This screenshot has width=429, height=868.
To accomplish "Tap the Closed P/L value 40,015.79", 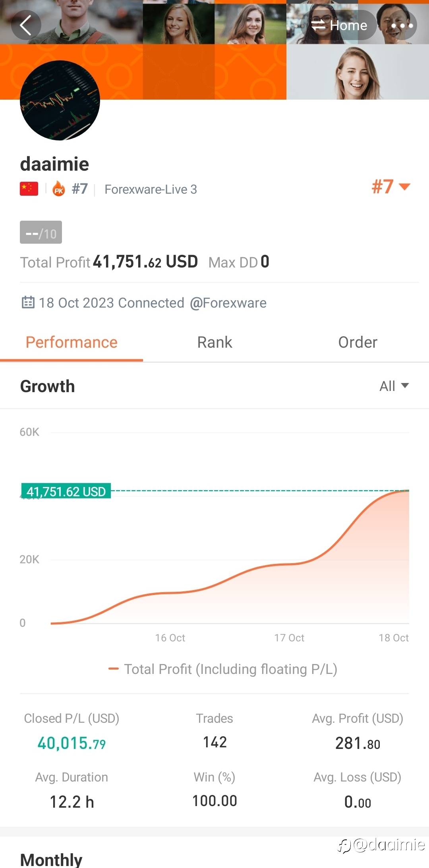I will [71, 743].
